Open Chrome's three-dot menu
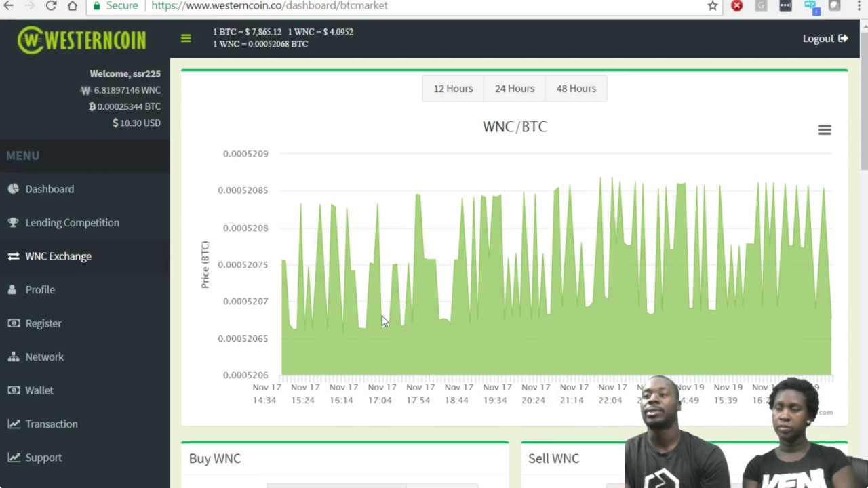The width and height of the screenshot is (868, 488). pos(859,5)
